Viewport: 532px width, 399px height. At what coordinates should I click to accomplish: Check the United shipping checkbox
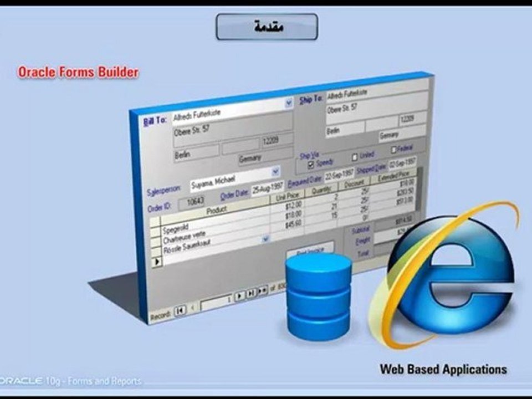click(355, 157)
